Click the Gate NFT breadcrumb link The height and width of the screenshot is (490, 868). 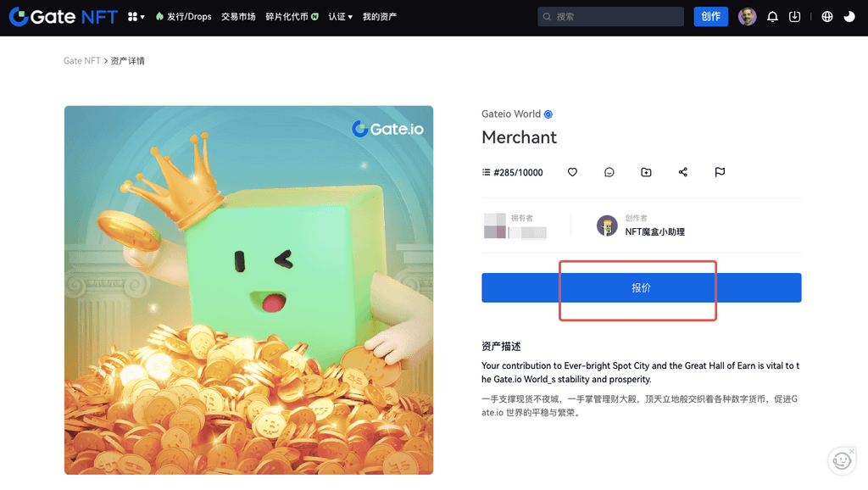coord(82,61)
